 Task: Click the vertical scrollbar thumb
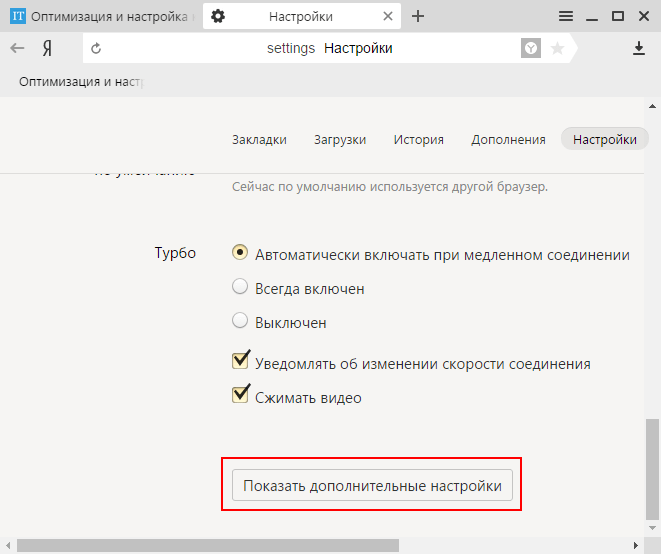pyautogui.click(x=652, y=470)
